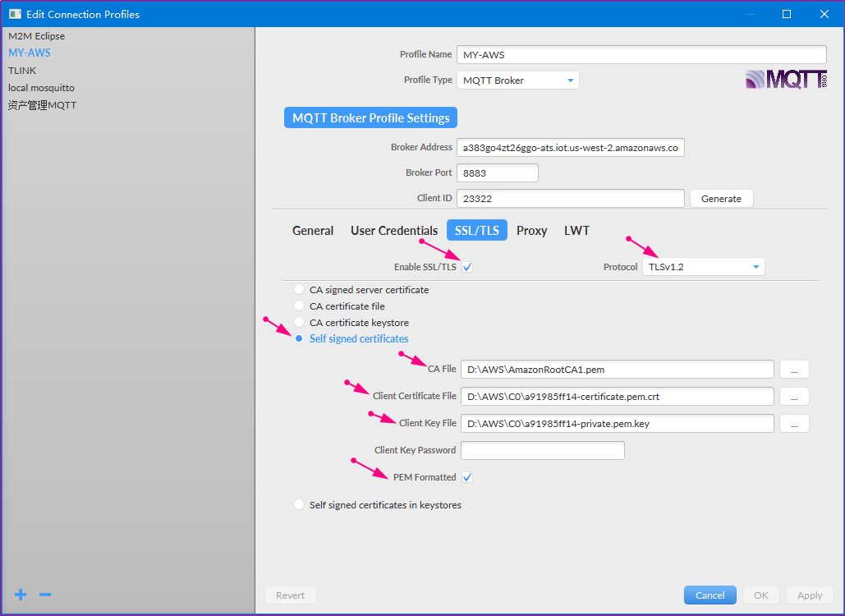Screen dimensions: 845x616
Task: Open the LWT tab
Action: click(x=576, y=231)
